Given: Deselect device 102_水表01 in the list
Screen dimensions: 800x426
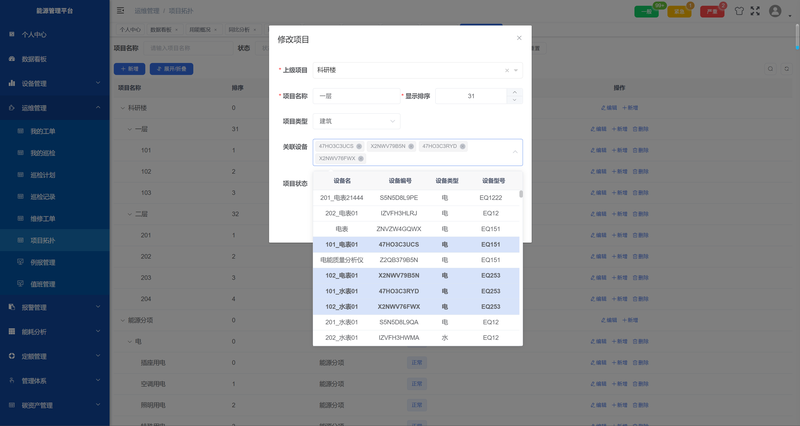Looking at the screenshot, I should (x=416, y=307).
